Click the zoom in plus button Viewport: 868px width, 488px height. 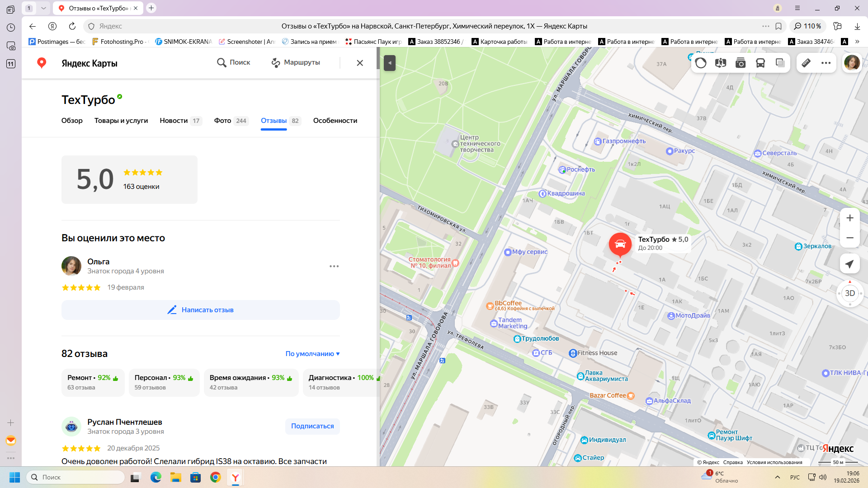coord(849,218)
